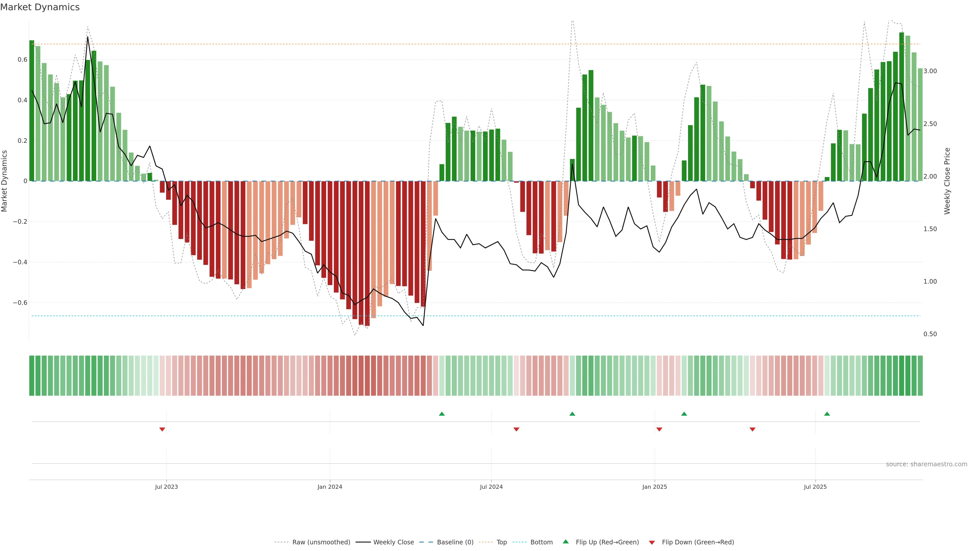Image resolution: width=980 pixels, height=551 pixels.
Task: Click the red flip-down marker at Jan 2025
Action: 659,429
